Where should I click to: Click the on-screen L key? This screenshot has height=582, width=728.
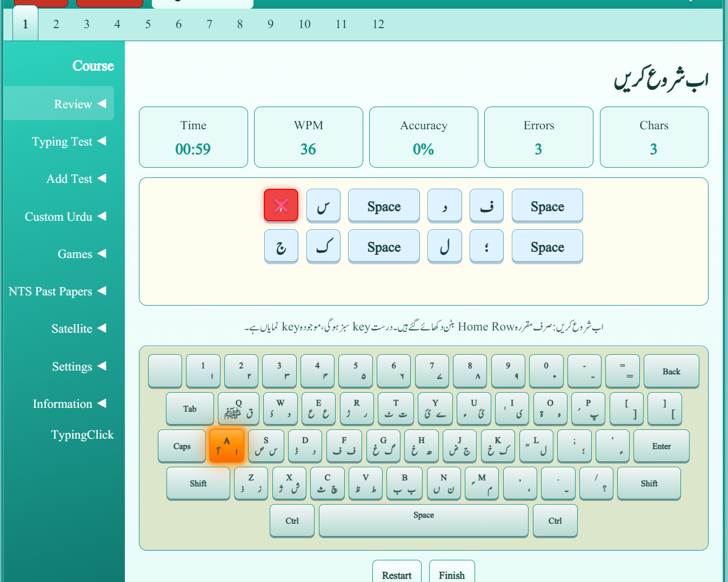[x=537, y=446]
